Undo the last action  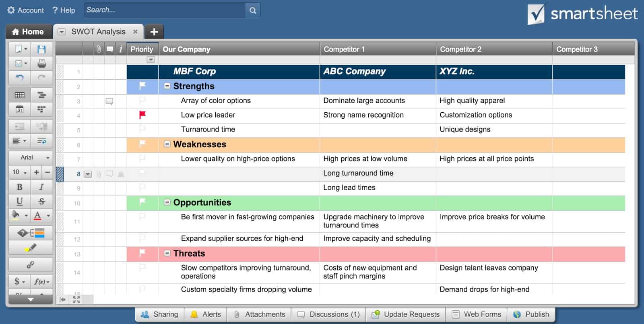point(19,77)
